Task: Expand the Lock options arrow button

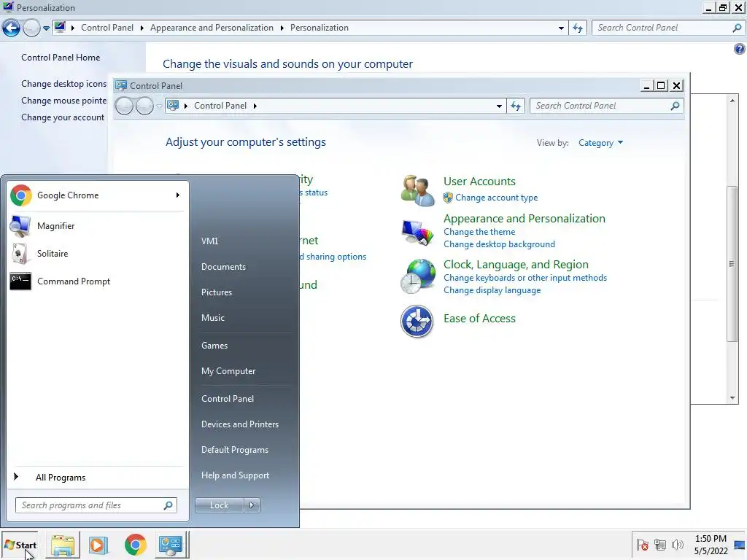Action: click(x=252, y=505)
